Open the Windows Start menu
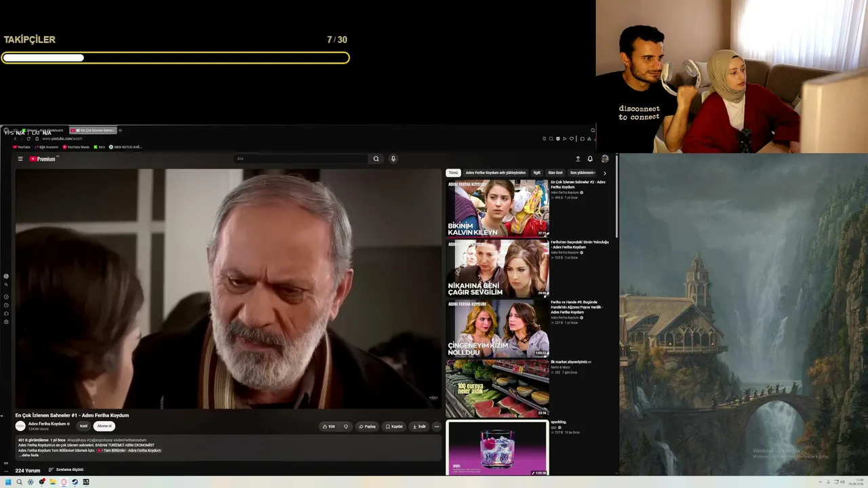Image resolution: width=868 pixels, height=488 pixels. [8, 482]
